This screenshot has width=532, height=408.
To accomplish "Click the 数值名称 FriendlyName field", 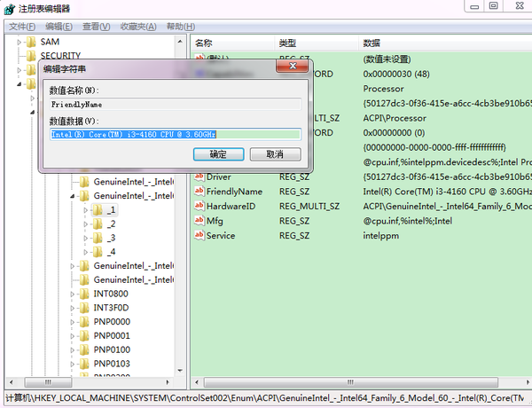I will click(x=176, y=104).
